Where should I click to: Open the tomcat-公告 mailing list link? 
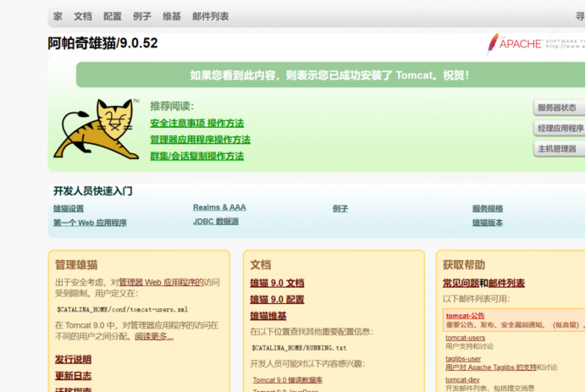click(465, 316)
